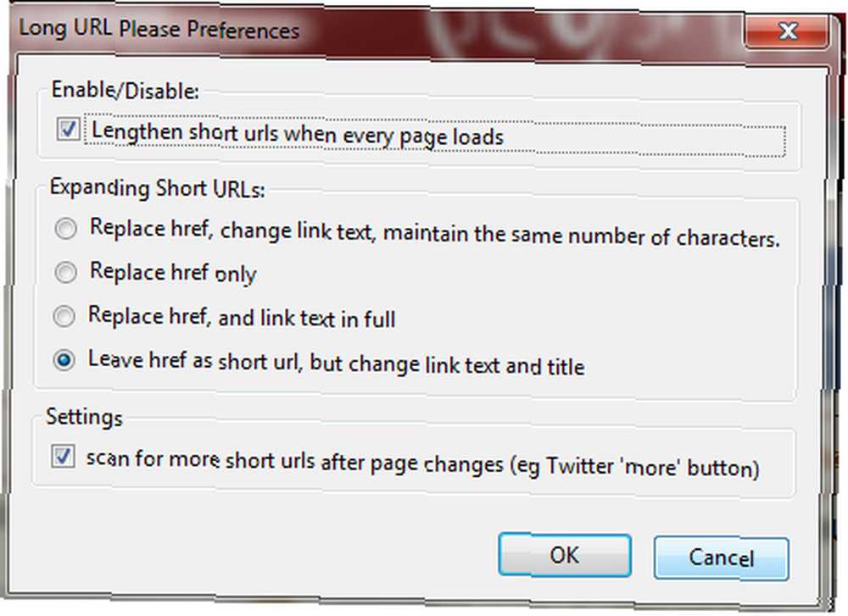The width and height of the screenshot is (848, 616).
Task: Click the 'Lengthen short urls when every page loads' label
Action: [x=298, y=134]
